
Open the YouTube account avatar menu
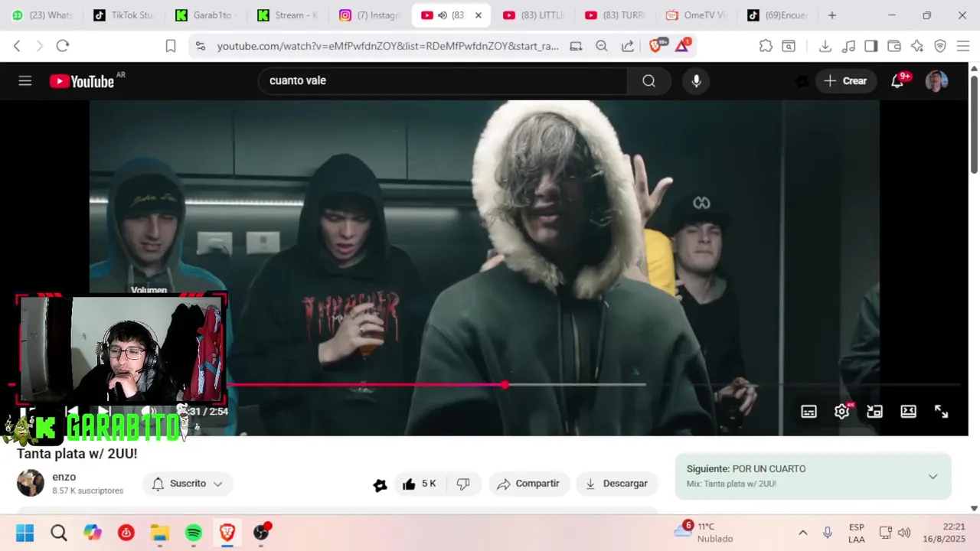tap(936, 81)
